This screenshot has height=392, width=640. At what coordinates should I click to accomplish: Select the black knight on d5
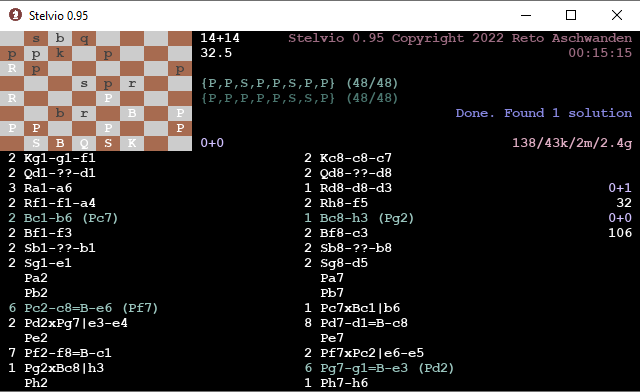click(x=84, y=83)
